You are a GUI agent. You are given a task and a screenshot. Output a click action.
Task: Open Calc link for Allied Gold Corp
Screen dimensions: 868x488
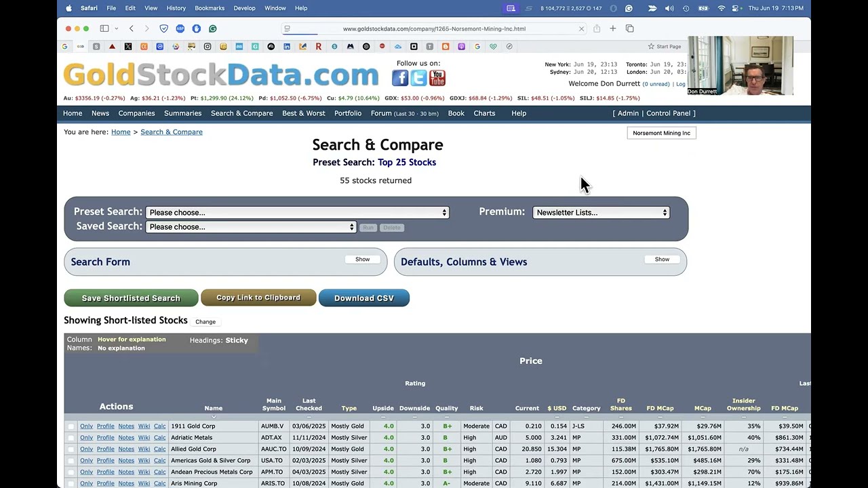click(159, 449)
